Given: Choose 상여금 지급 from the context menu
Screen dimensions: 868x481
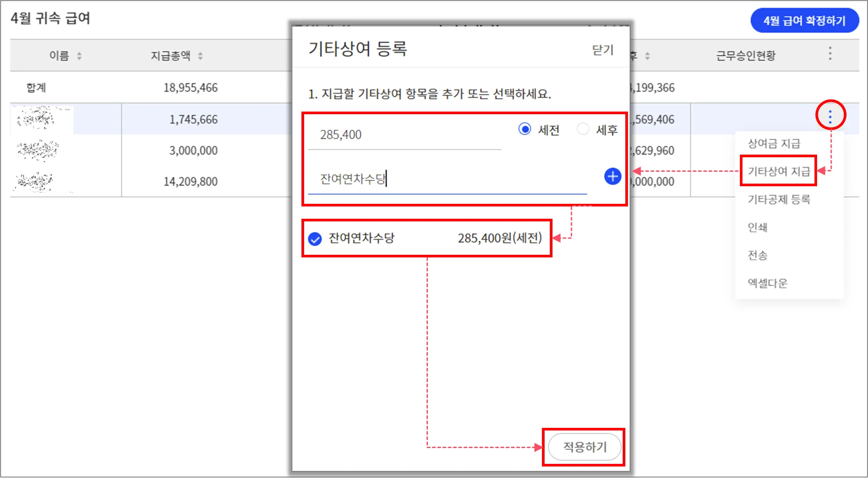Looking at the screenshot, I should click(x=774, y=144).
